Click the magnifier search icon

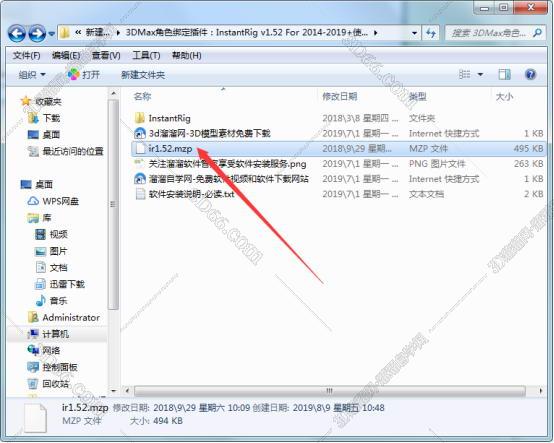[537, 33]
